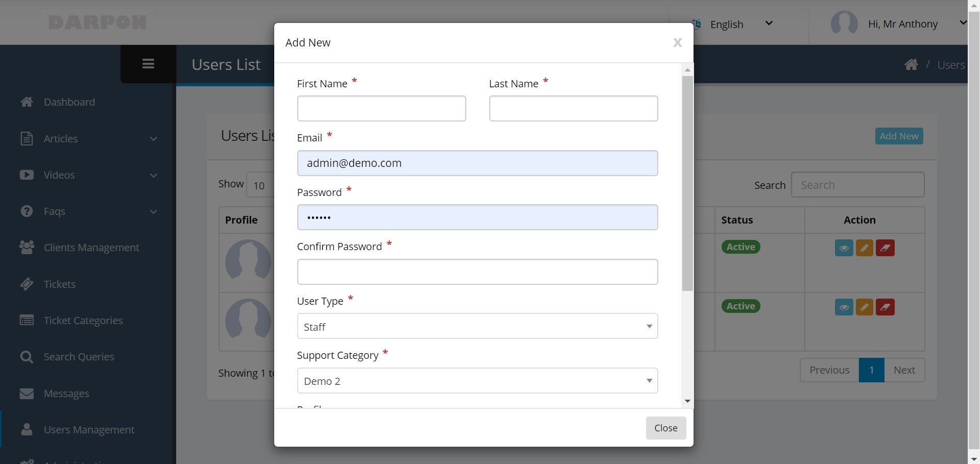Click the first row's orange edit pencil icon

(x=864, y=248)
